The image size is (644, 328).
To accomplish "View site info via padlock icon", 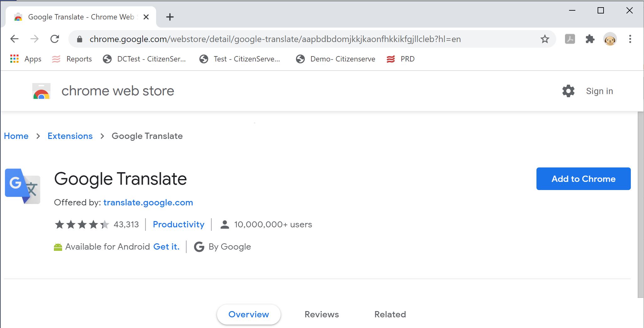I will tap(80, 39).
